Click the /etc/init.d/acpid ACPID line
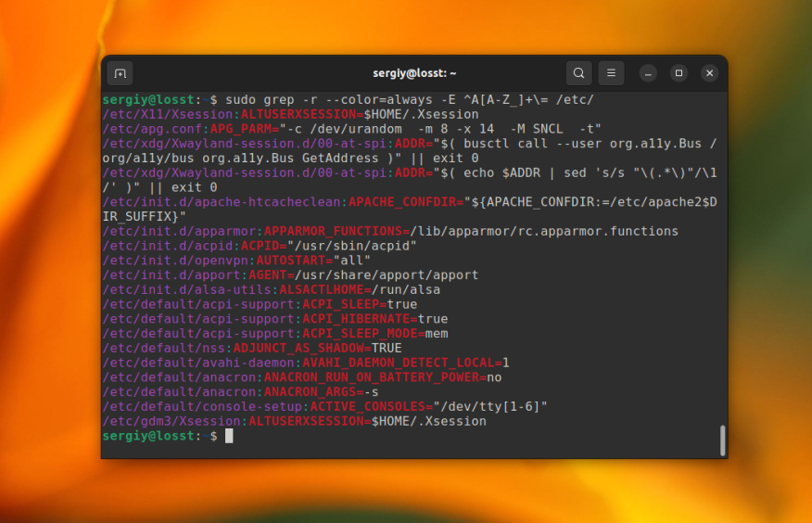This screenshot has width=812, height=523. coord(260,246)
